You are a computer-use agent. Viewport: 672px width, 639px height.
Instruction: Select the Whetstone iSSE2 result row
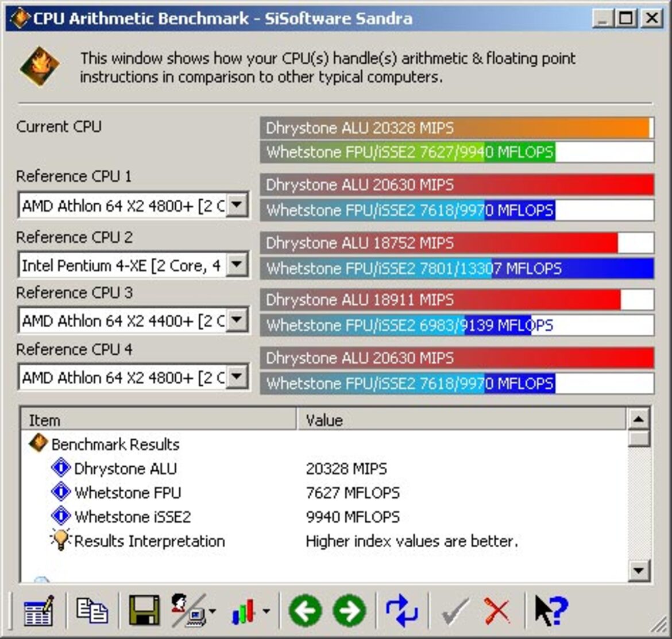pos(323,516)
